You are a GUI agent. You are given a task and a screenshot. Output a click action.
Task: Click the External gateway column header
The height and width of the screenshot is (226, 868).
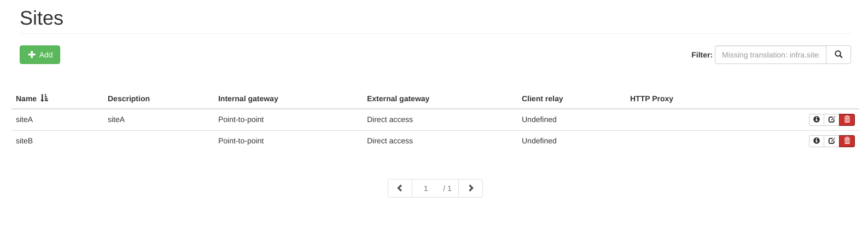pyautogui.click(x=398, y=98)
